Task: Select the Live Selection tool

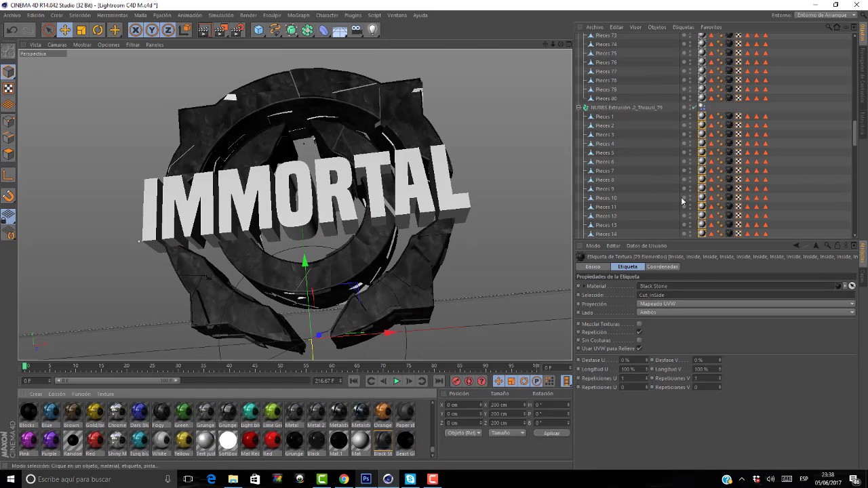Action: [48, 30]
